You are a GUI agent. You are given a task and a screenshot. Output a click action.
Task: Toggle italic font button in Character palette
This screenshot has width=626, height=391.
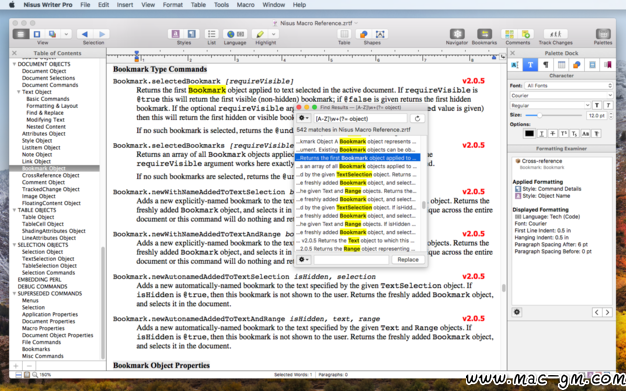click(608, 105)
